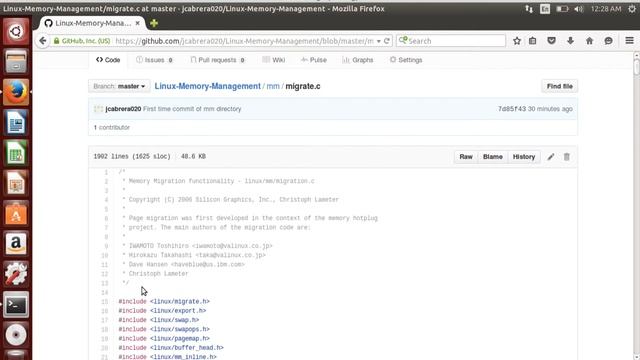Image resolution: width=640 pixels, height=360 pixels.
Task: Reload the page with refresh icon
Action: [387, 41]
